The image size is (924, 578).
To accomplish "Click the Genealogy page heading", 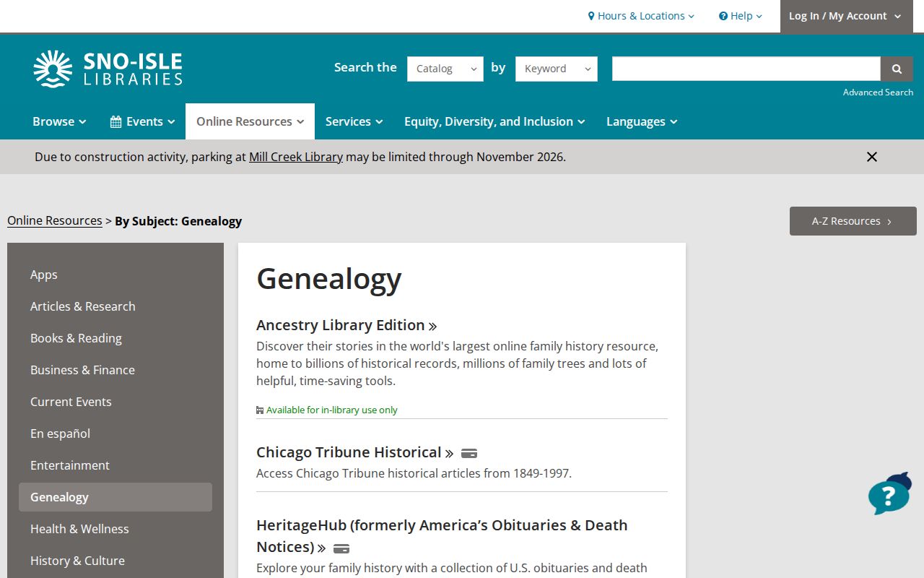I will (x=329, y=279).
